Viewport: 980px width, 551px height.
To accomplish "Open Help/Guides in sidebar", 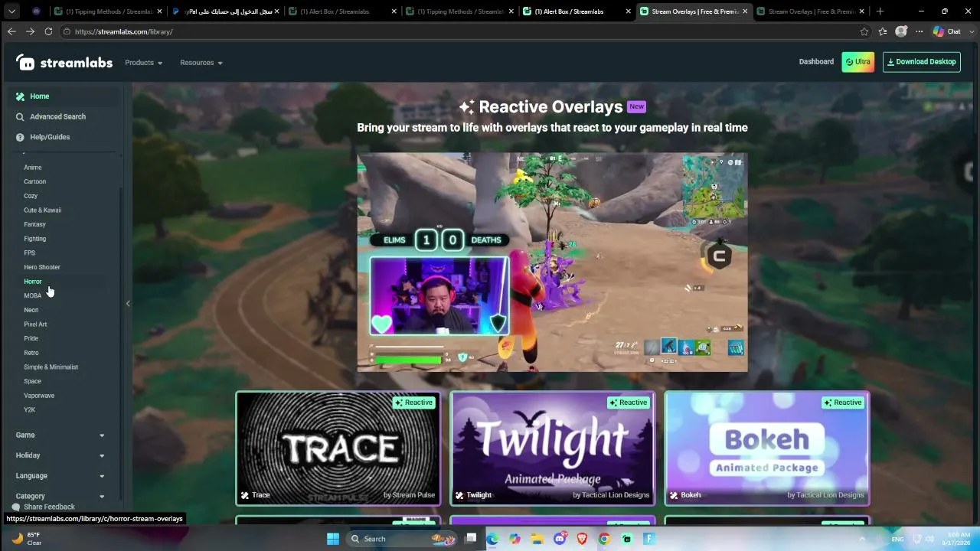I will (x=43, y=137).
